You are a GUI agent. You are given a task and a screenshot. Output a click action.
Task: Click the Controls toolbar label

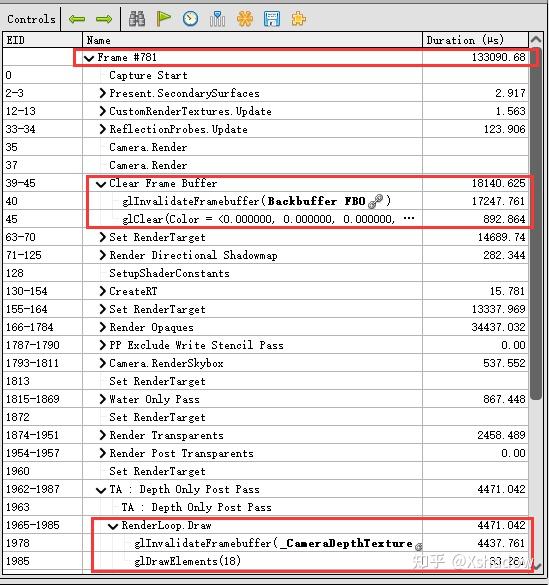(x=31, y=19)
